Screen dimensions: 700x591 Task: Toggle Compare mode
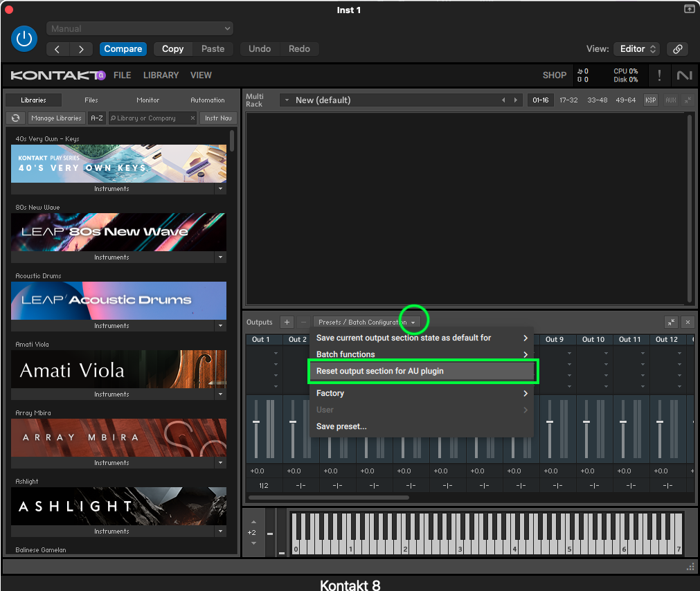pyautogui.click(x=123, y=49)
